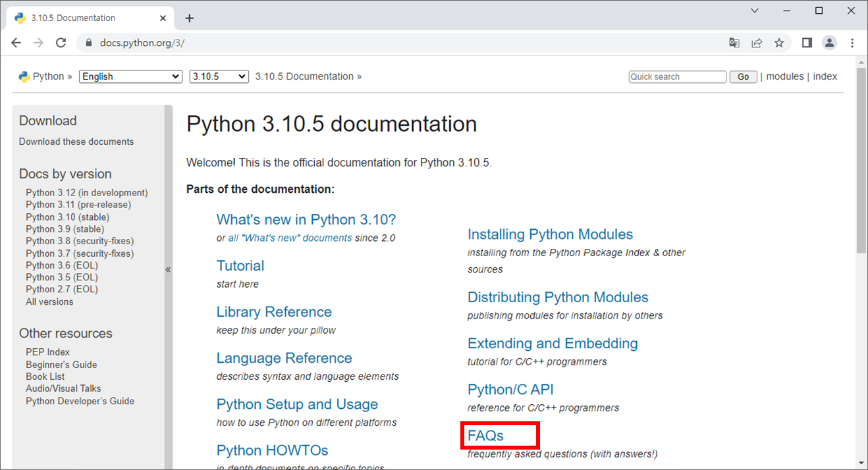Click the browser back arrow
868x470 pixels.
click(16, 43)
